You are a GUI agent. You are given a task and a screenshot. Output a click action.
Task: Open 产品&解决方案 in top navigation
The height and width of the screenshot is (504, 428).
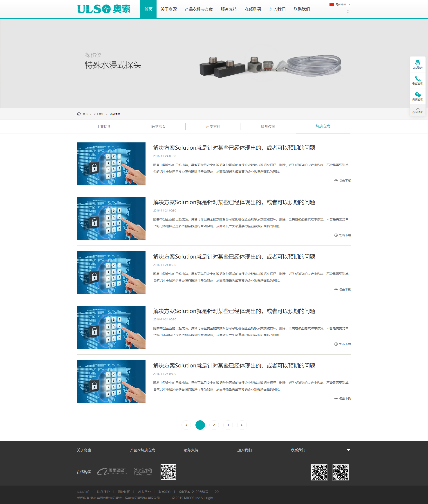[198, 9]
